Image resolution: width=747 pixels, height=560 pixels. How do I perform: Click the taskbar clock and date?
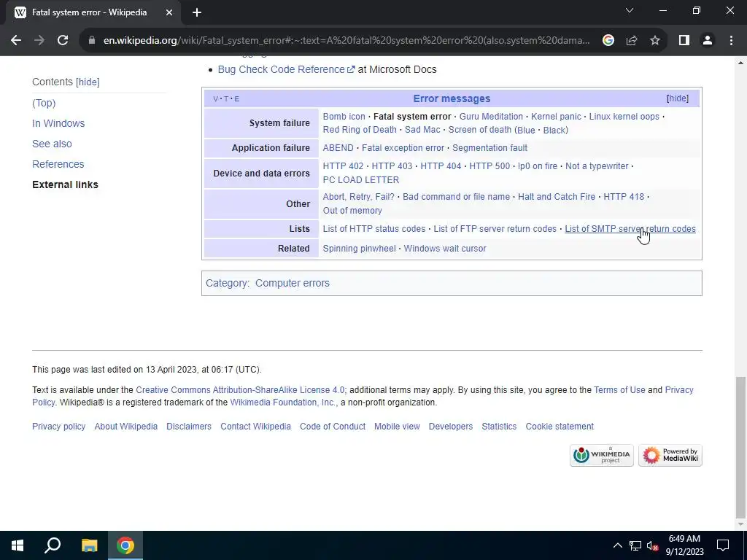pos(684,545)
